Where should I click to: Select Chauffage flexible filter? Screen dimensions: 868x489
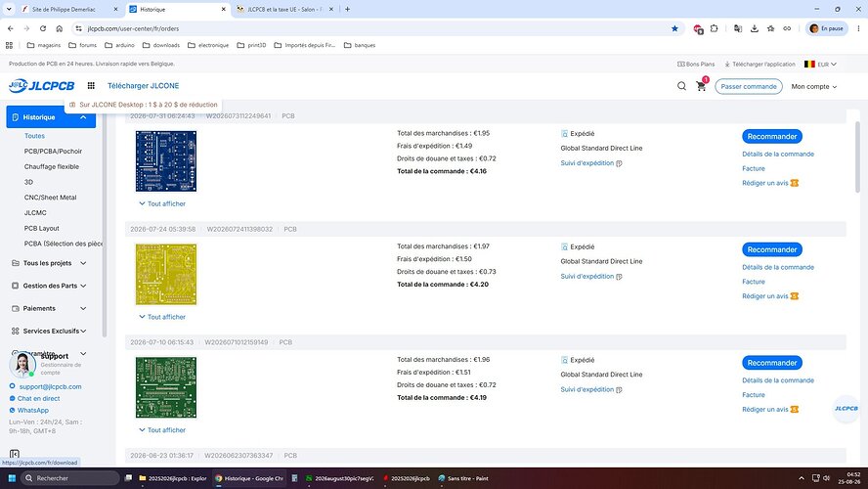[52, 166]
